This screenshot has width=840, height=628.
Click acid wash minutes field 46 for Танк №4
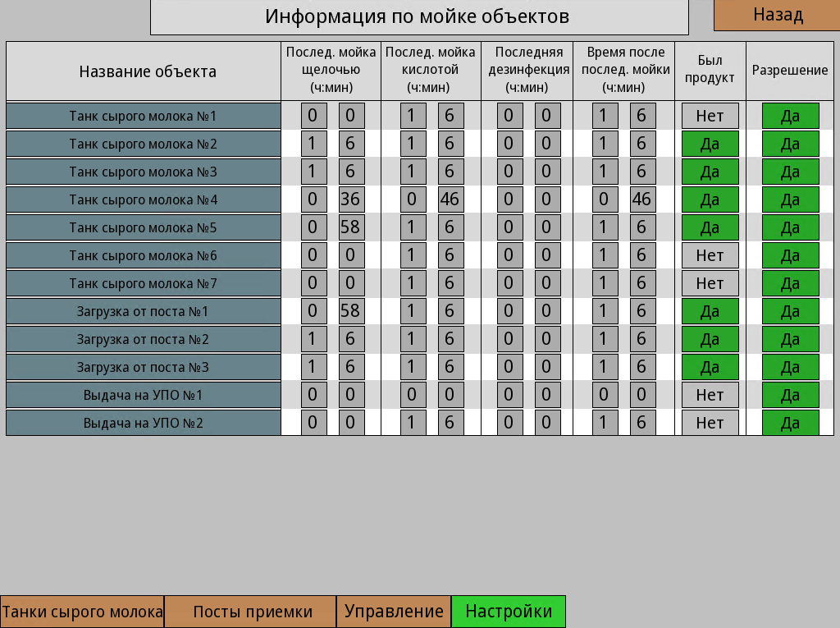(449, 199)
